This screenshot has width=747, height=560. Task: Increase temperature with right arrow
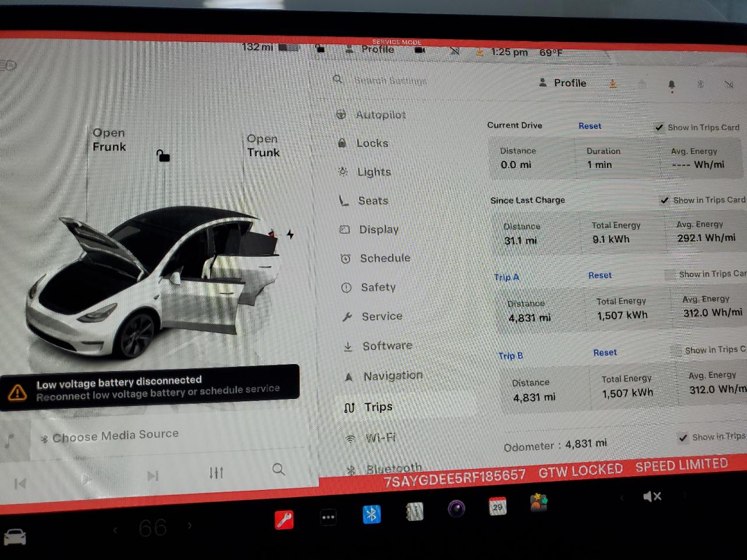(x=189, y=525)
